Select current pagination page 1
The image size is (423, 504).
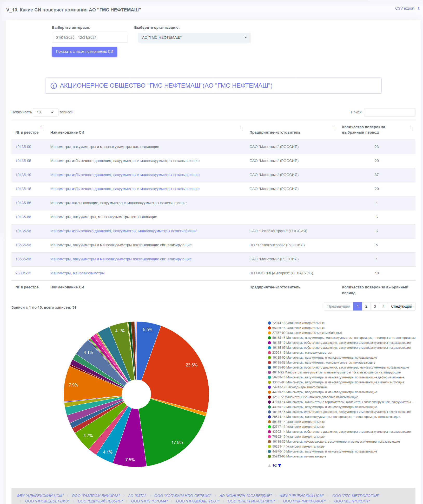358,306
